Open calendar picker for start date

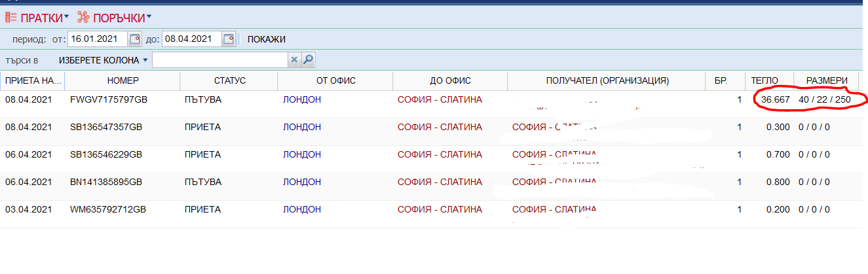[135, 39]
